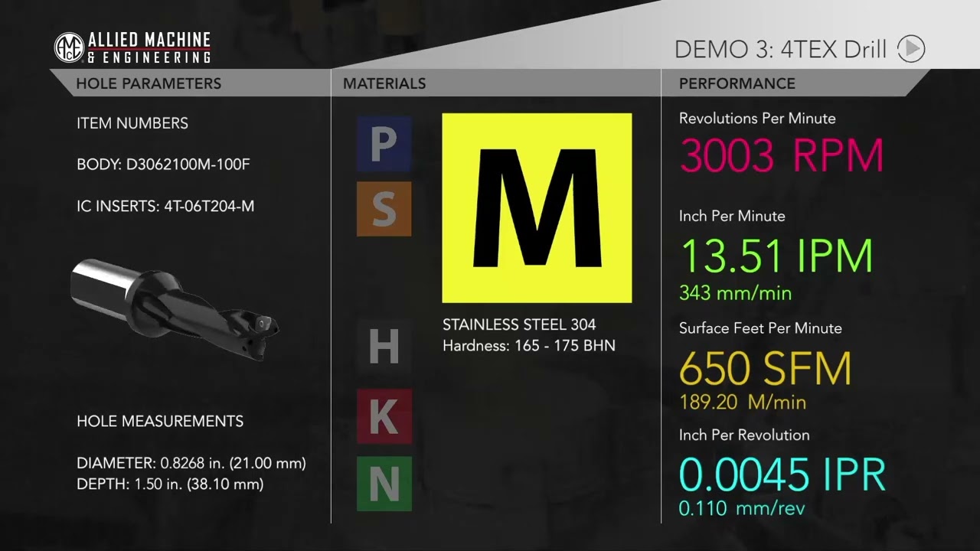This screenshot has height=551, width=980.
Task: Click the 189.20 M/min value
Action: [743, 403]
